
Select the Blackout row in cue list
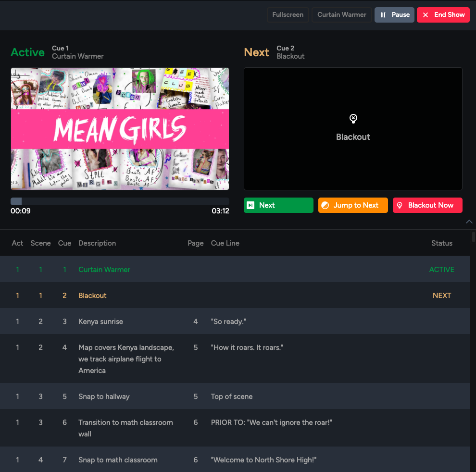click(235, 295)
